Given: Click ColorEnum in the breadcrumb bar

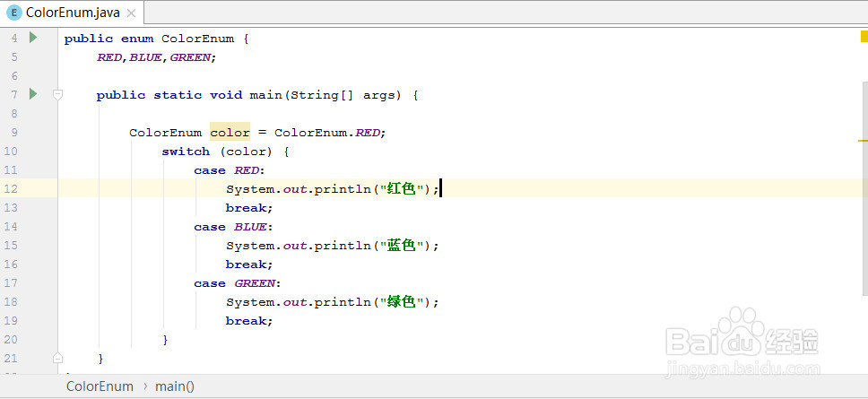Looking at the screenshot, I should click(100, 386).
